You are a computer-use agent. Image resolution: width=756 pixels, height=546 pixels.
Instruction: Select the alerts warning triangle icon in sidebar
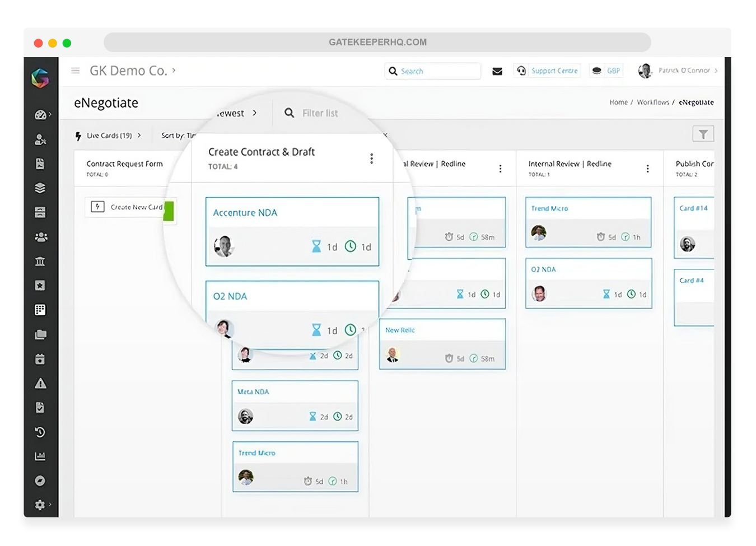pyautogui.click(x=40, y=383)
